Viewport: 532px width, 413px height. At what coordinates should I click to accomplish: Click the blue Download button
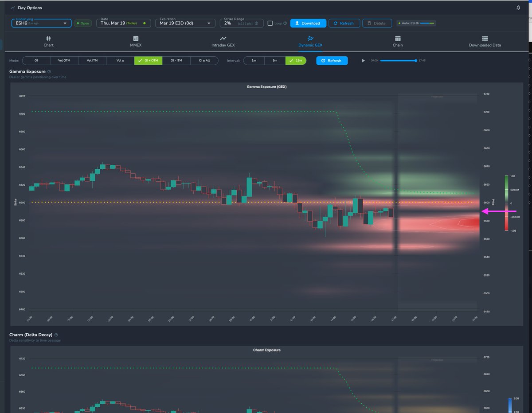click(x=308, y=23)
